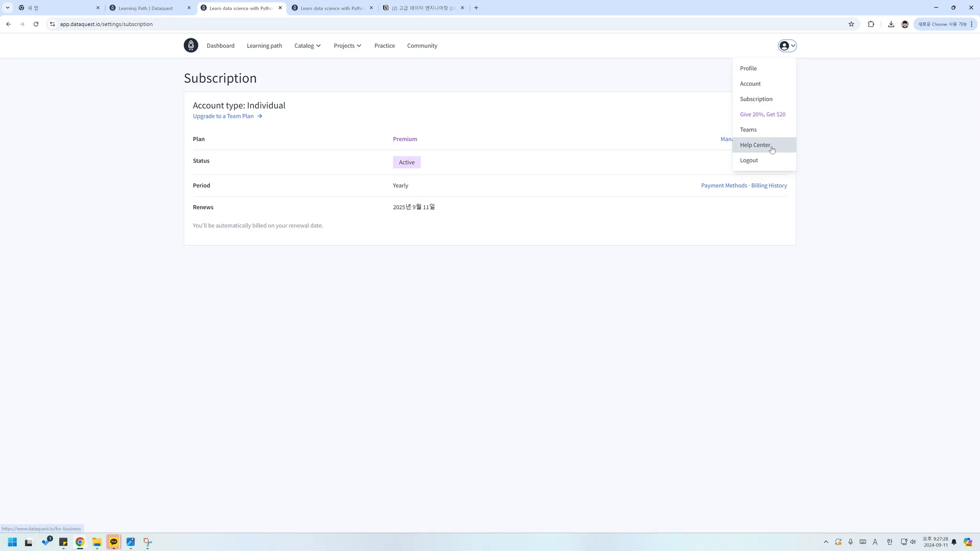
Task: Select Give 20%, Get $20 menu entry
Action: [762, 114]
